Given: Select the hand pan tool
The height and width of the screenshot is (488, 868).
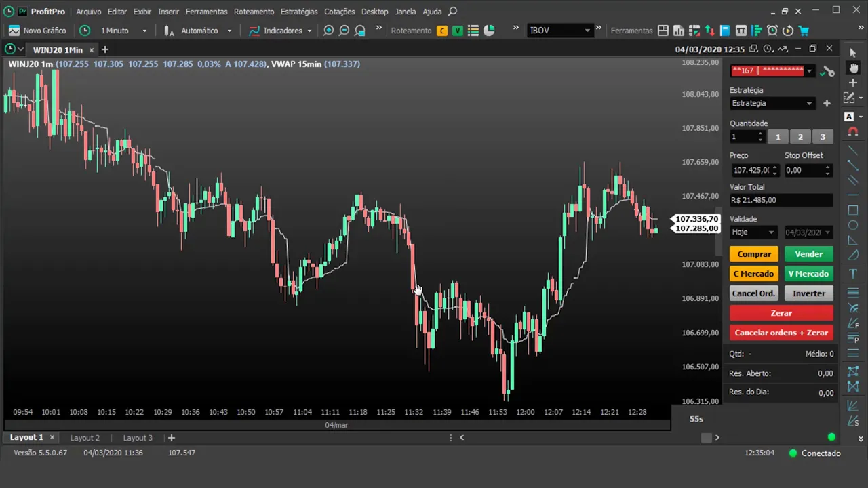Looking at the screenshot, I should 853,68.
